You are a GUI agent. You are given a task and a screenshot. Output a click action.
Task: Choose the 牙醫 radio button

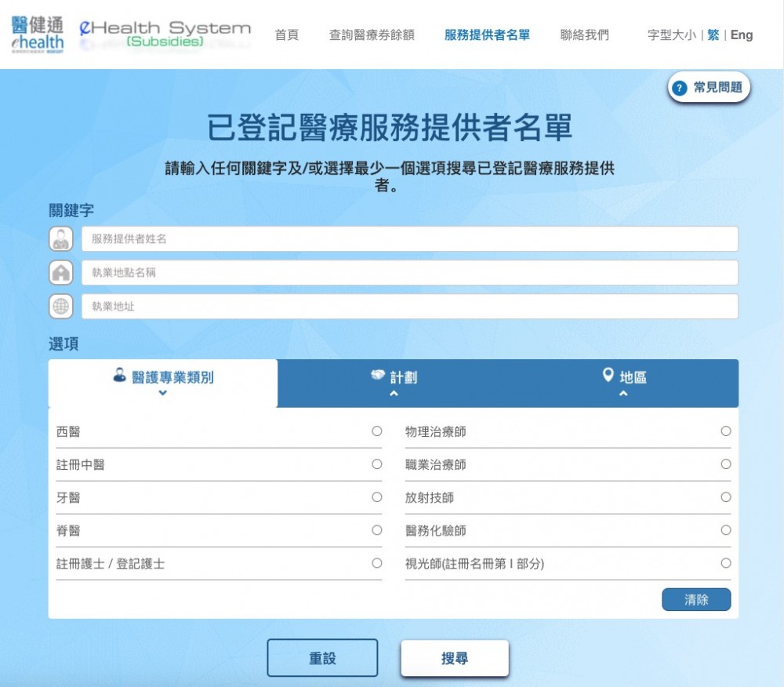click(377, 497)
